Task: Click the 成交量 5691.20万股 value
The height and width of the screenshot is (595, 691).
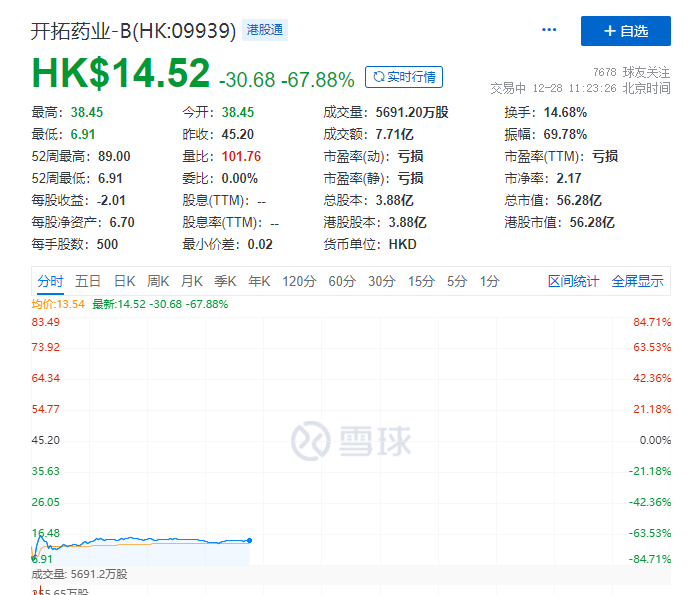Action: (x=412, y=112)
